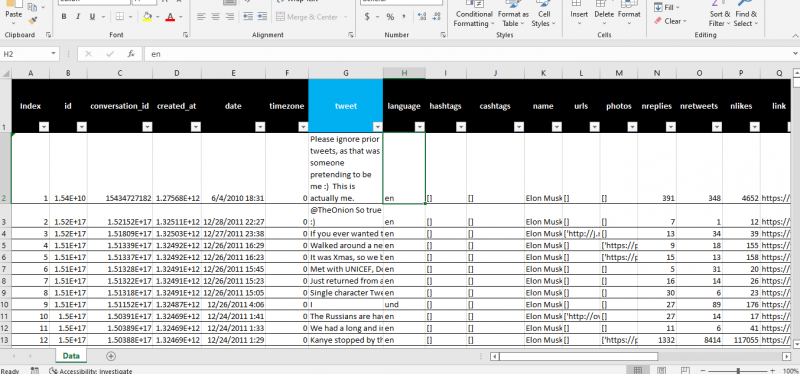
Task: Click Merge & Center button
Action: tap(307, 17)
